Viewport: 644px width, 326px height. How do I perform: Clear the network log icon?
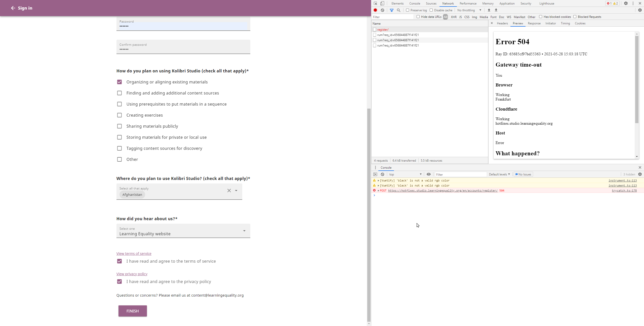click(382, 10)
